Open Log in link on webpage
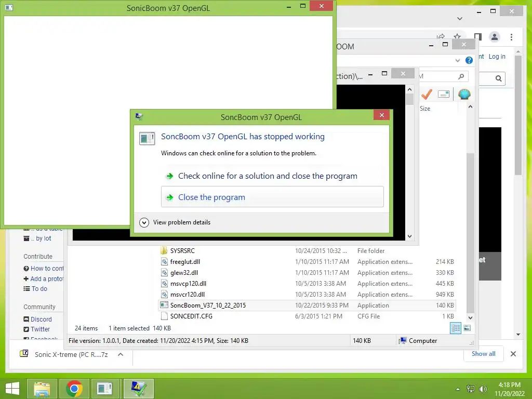The width and height of the screenshot is (532, 399). point(497,56)
